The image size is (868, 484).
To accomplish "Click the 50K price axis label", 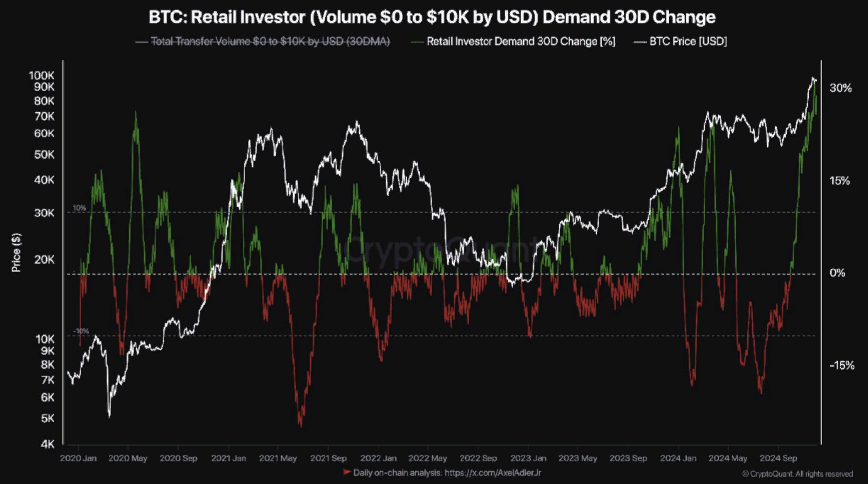I will pyautogui.click(x=45, y=155).
